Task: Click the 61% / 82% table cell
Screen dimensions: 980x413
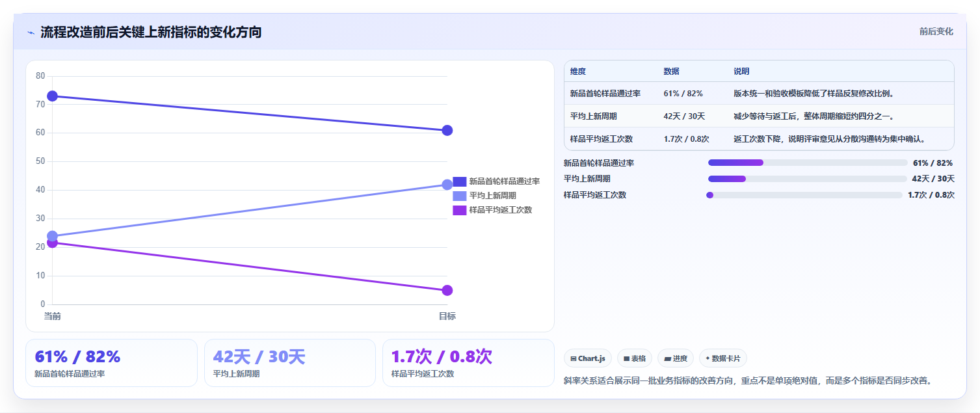Action: 683,94
